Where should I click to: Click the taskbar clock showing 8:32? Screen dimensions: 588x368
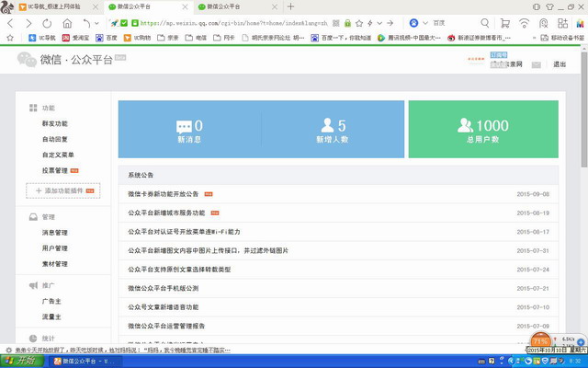click(x=575, y=362)
